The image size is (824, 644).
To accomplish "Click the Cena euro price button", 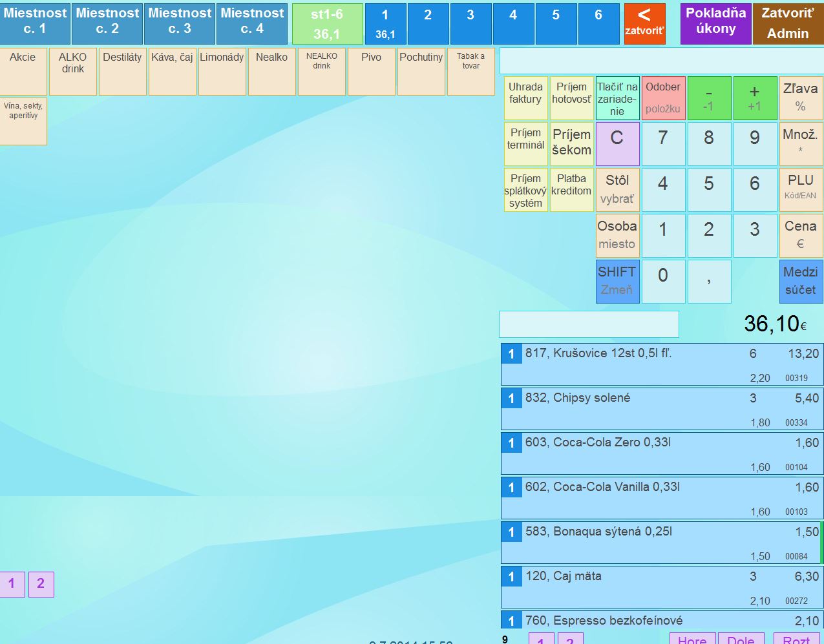I will click(800, 235).
